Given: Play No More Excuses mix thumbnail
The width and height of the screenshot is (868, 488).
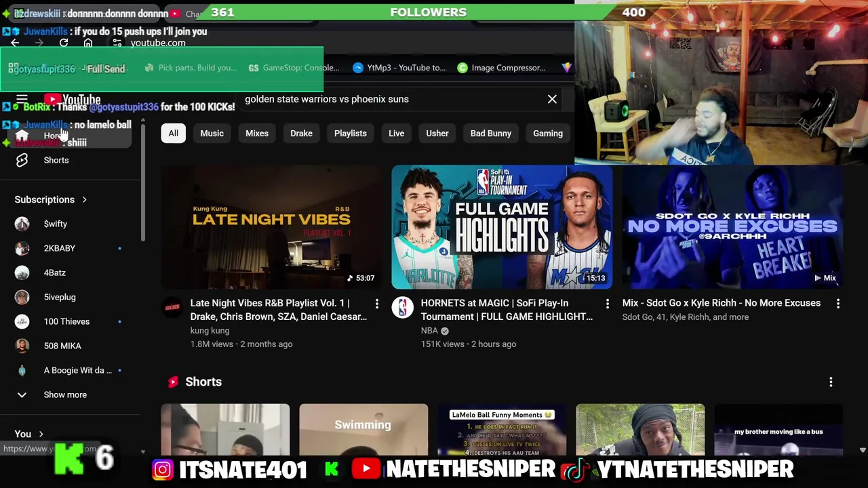Looking at the screenshot, I should (733, 227).
